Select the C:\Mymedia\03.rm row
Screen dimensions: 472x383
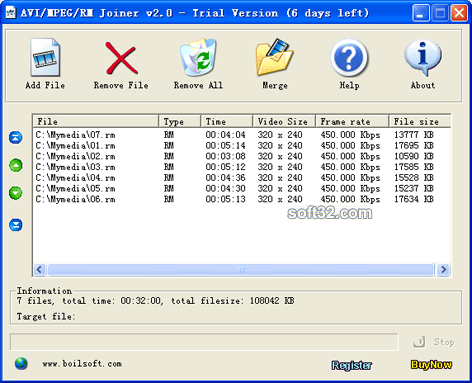pos(242,167)
